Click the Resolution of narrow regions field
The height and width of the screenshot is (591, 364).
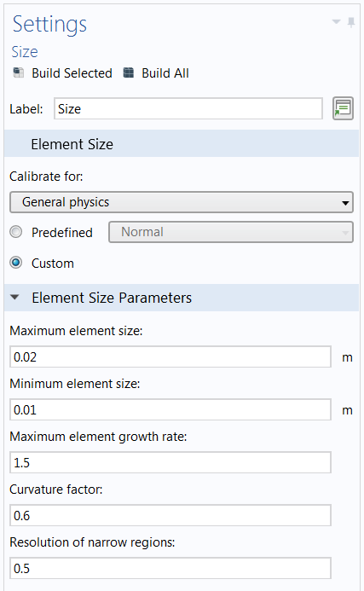click(x=170, y=568)
